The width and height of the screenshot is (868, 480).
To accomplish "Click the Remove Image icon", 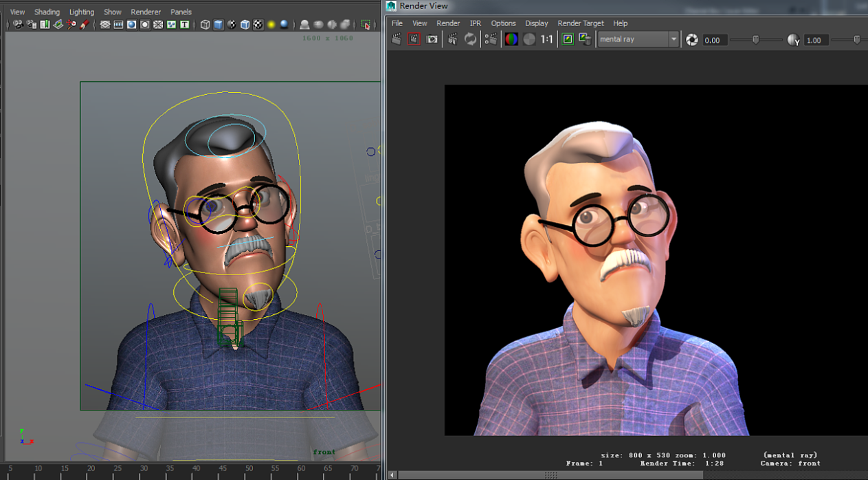I will tap(585, 39).
